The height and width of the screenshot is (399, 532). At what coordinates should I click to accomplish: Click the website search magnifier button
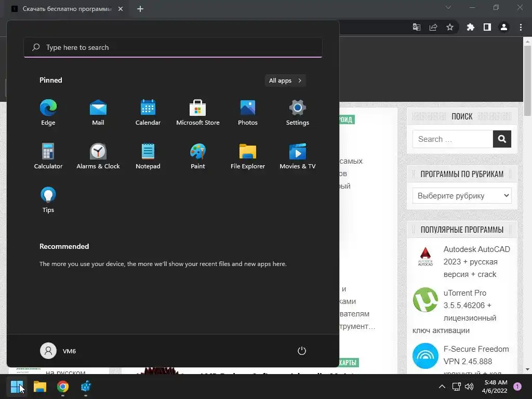[x=502, y=139]
